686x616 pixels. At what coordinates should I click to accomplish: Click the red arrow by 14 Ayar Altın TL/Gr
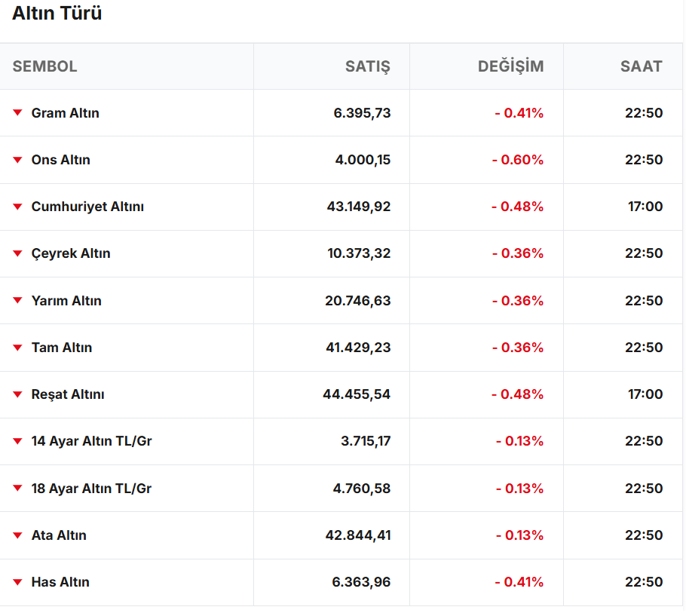click(17, 441)
